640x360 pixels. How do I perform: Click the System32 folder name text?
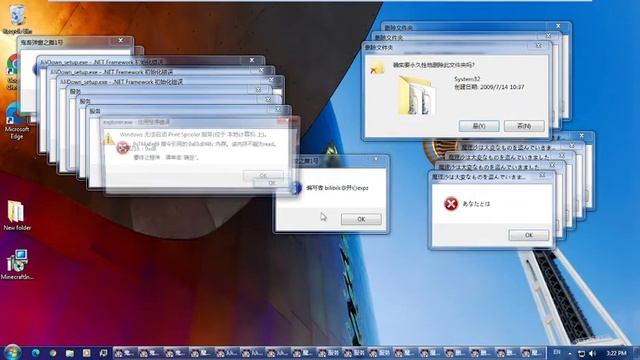[x=467, y=79]
